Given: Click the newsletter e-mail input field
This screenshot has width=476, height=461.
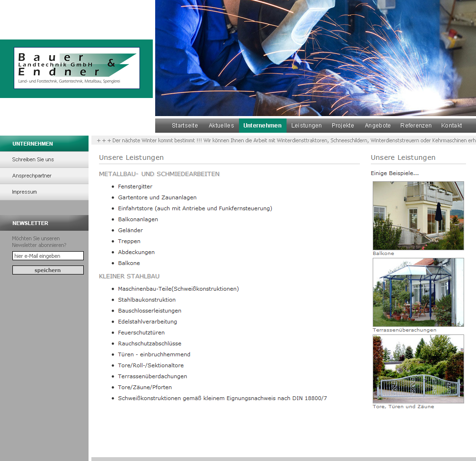Looking at the screenshot, I should 48,256.
